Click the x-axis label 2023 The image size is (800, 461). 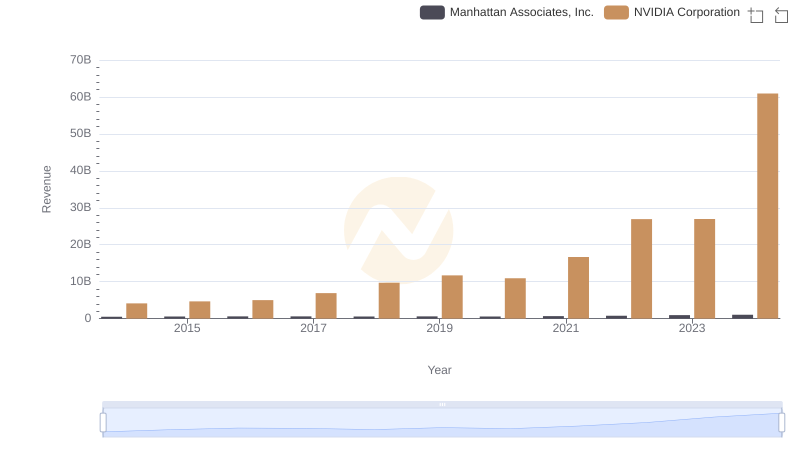pyautogui.click(x=692, y=328)
